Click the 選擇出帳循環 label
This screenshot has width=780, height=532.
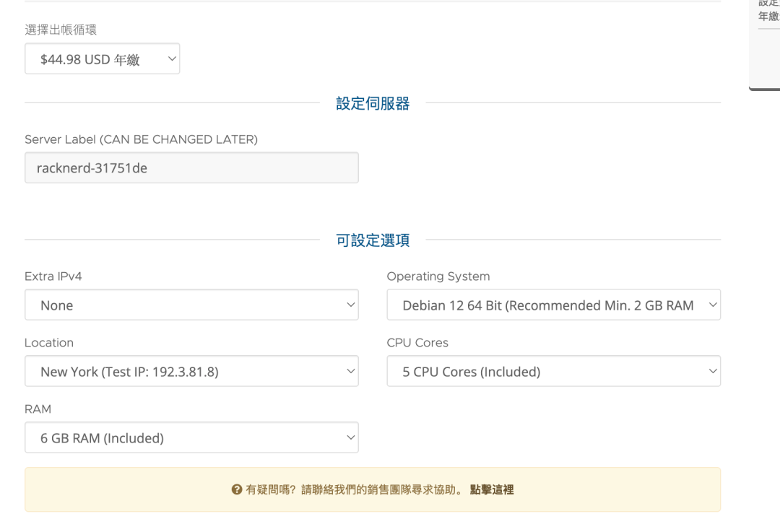point(61,30)
